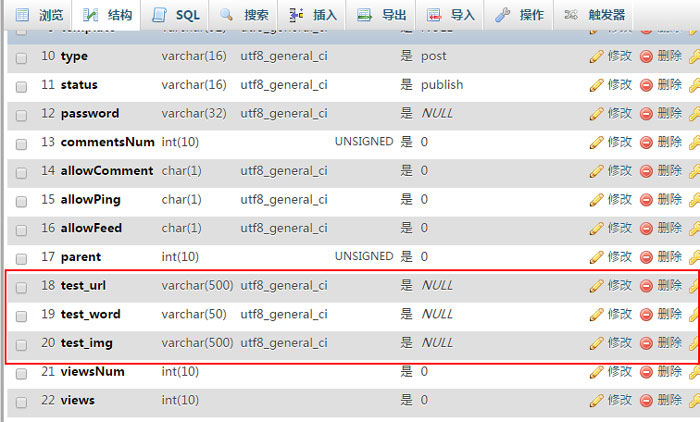Click the pencil edit icon for test_url row
Viewport: 700px width, 422px height.
coord(597,286)
